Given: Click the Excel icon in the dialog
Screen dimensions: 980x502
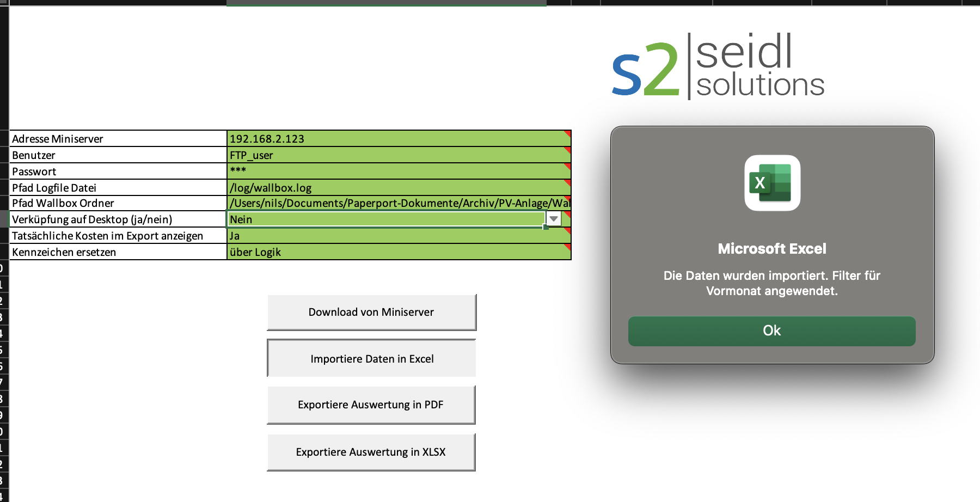Looking at the screenshot, I should point(772,183).
